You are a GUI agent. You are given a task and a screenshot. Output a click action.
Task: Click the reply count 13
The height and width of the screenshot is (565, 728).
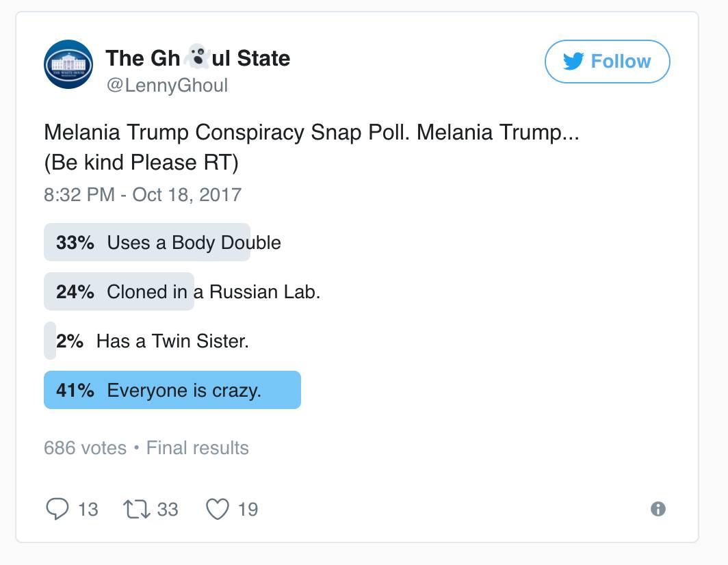(x=88, y=510)
